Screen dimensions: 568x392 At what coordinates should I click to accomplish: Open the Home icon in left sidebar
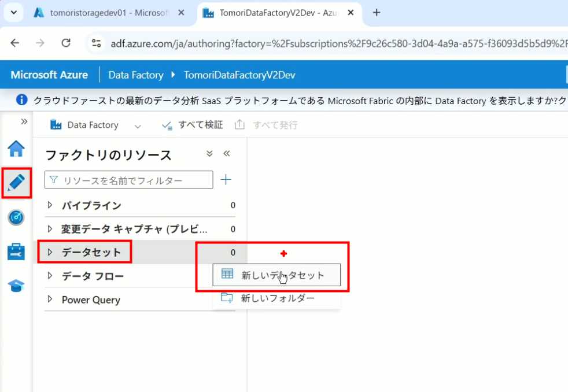click(16, 149)
